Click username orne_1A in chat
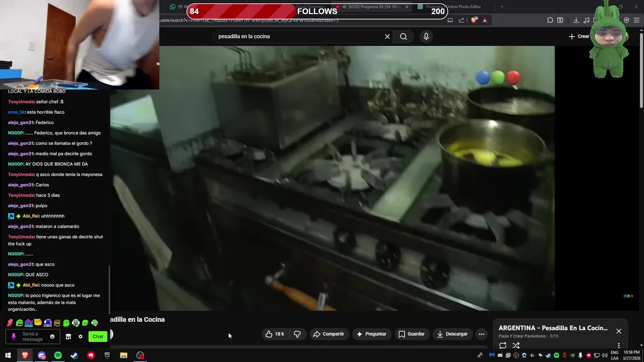This screenshot has height=362, width=644. [16, 112]
